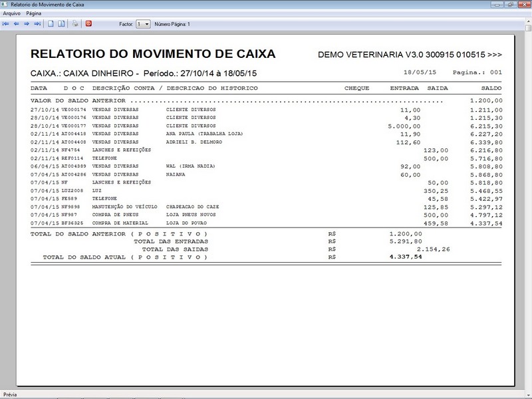Image resolution: width=532 pixels, height=399 pixels.
Task: Click the SAIDA column header
Action: pos(438,88)
